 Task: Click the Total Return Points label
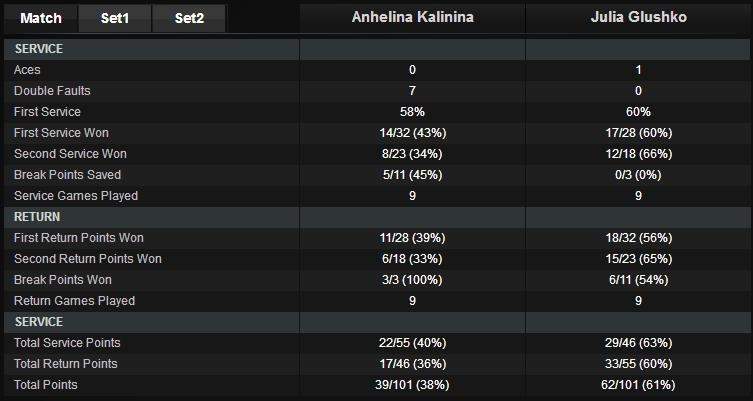tap(66, 364)
